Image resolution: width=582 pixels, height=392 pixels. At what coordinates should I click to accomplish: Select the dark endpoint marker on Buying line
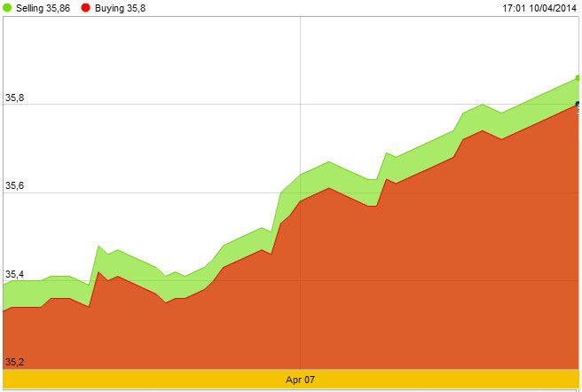click(x=578, y=105)
